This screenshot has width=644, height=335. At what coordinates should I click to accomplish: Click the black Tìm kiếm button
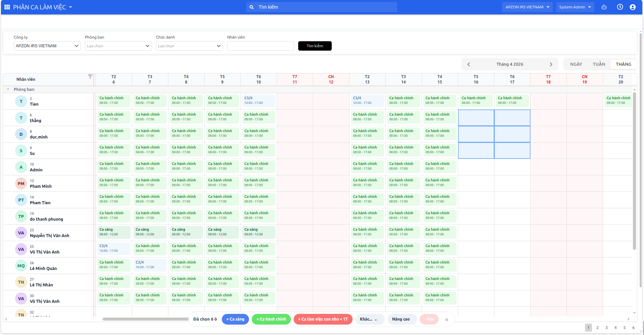[x=315, y=46]
